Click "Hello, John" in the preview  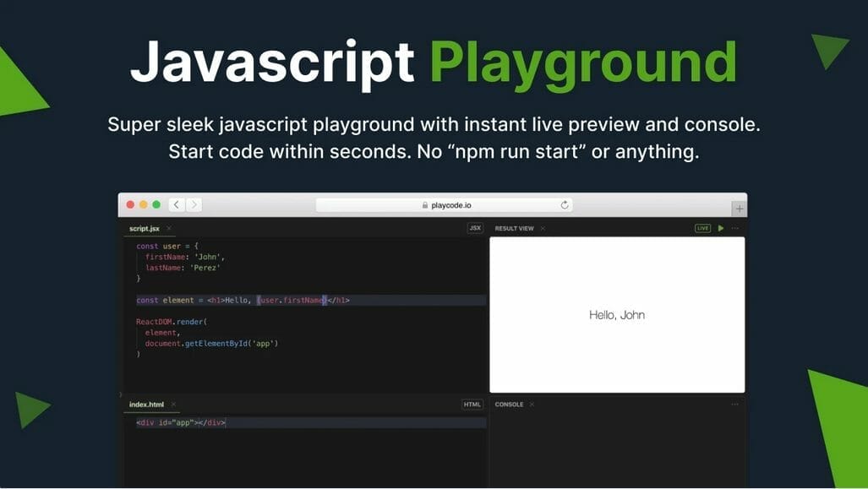(x=617, y=314)
